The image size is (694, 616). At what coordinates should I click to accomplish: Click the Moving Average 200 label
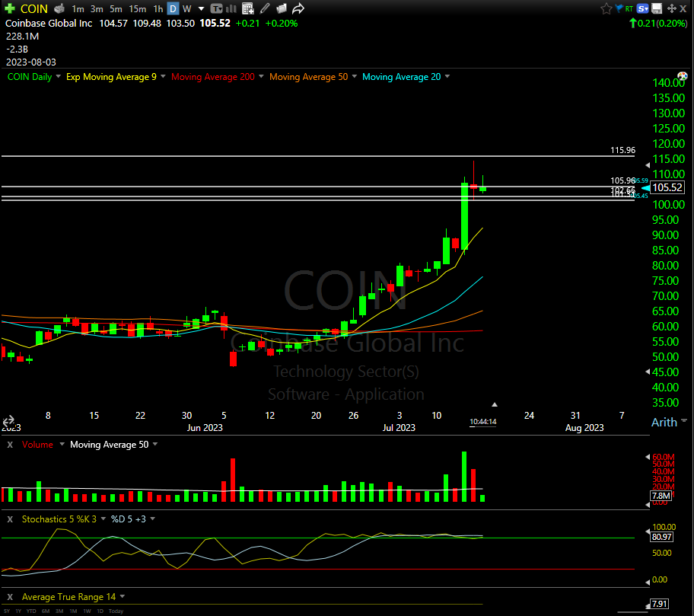(213, 77)
